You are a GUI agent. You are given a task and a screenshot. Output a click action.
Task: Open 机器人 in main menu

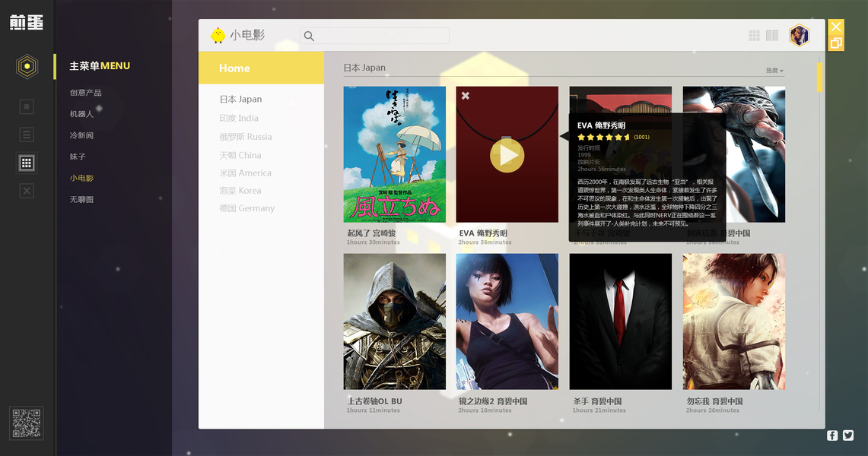pos(81,114)
